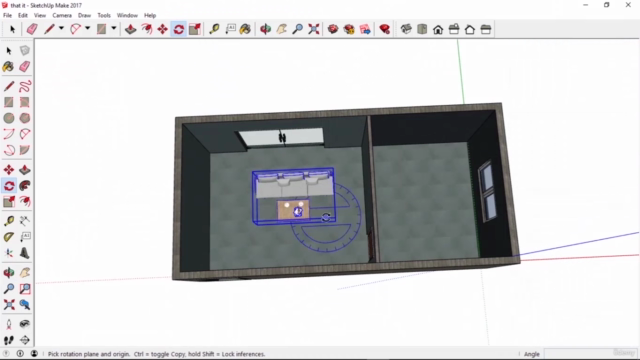Select Make Component in the side palette

tap(24, 51)
